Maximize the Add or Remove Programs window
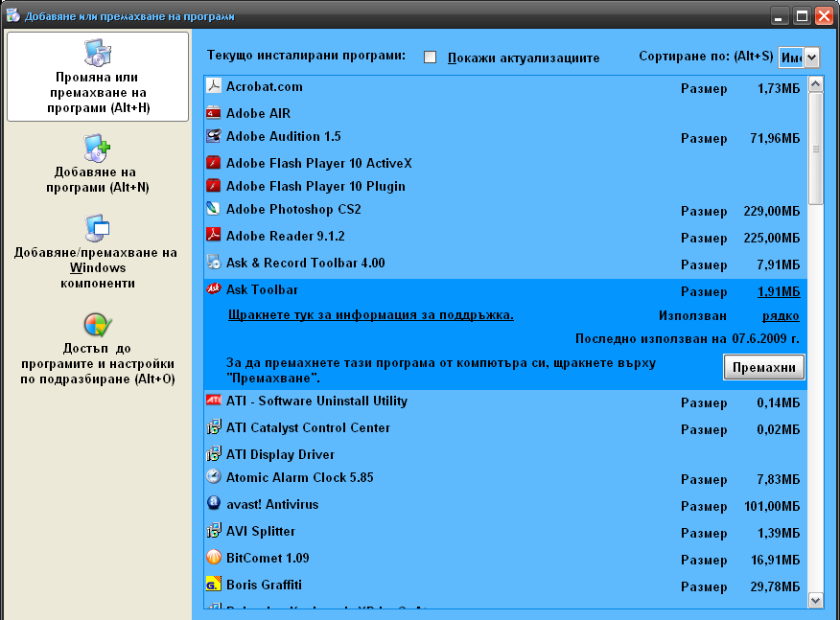The image size is (840, 620). tap(802, 16)
